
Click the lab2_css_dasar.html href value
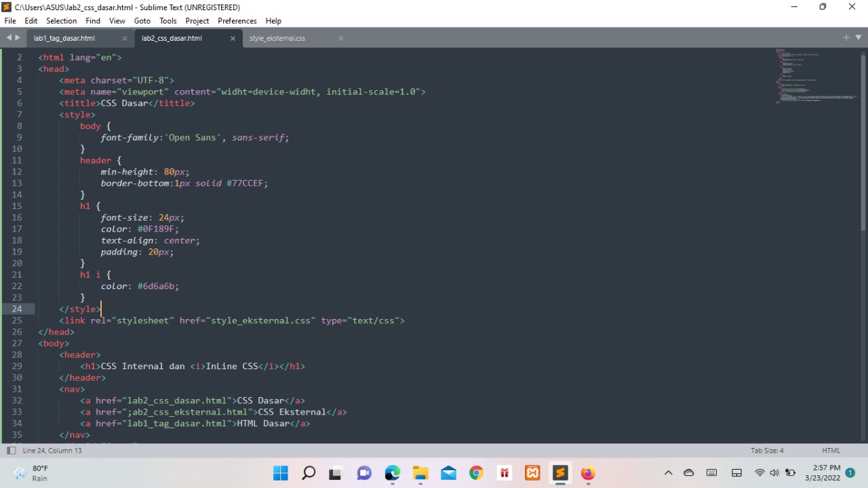[176, 400]
